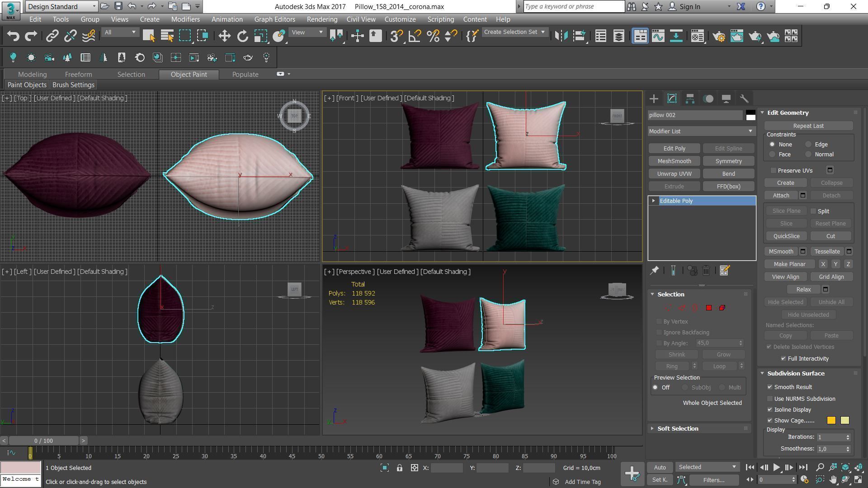Expand the Editable Poly stack entry
Screen dimensions: 868x488
(653, 201)
